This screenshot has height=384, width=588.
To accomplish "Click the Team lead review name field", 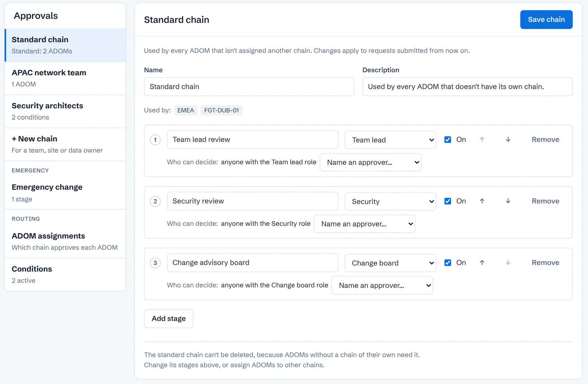I will click(x=252, y=140).
